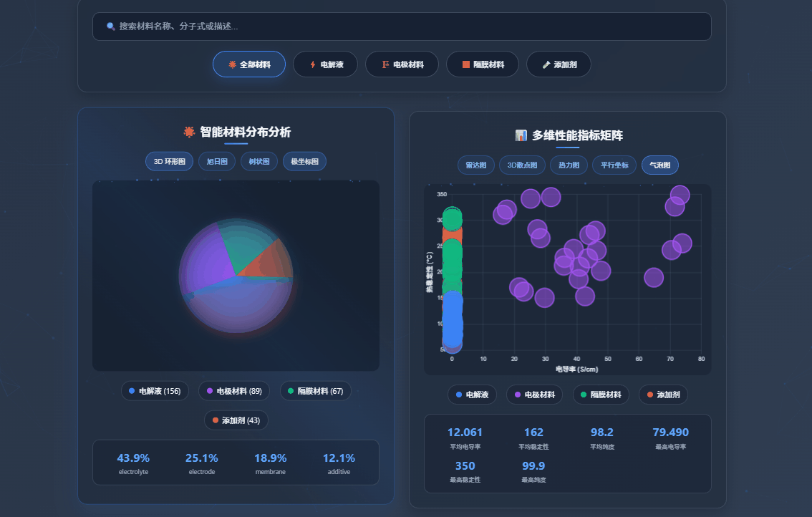Click the purple 电极材料 legend color dot in matrix panel
Screen dimensions: 812x517
point(517,395)
